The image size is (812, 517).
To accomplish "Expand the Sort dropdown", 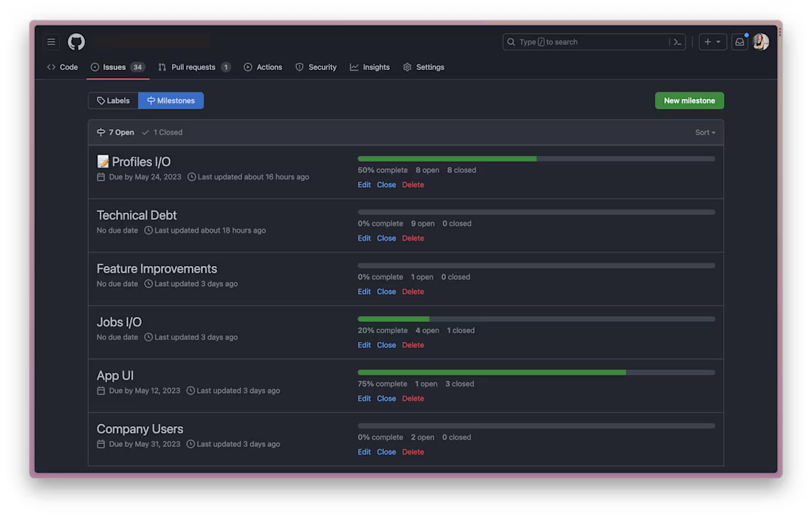I will coord(705,133).
